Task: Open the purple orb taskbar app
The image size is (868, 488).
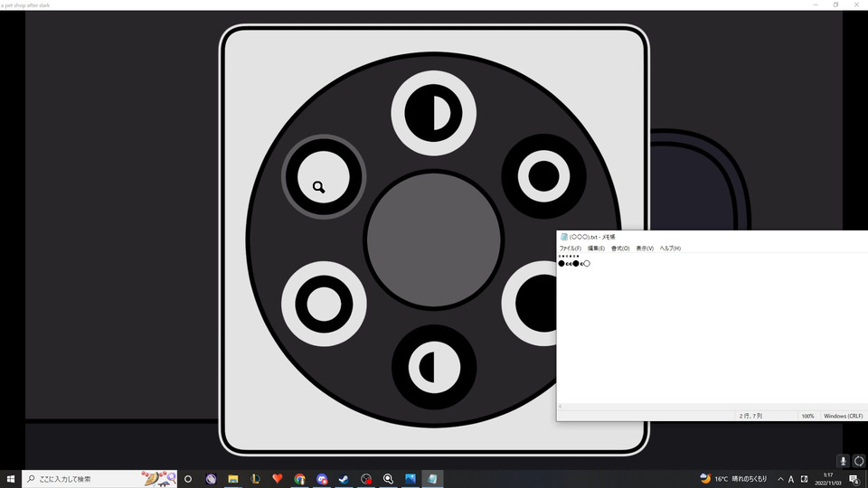Action: tap(211, 479)
